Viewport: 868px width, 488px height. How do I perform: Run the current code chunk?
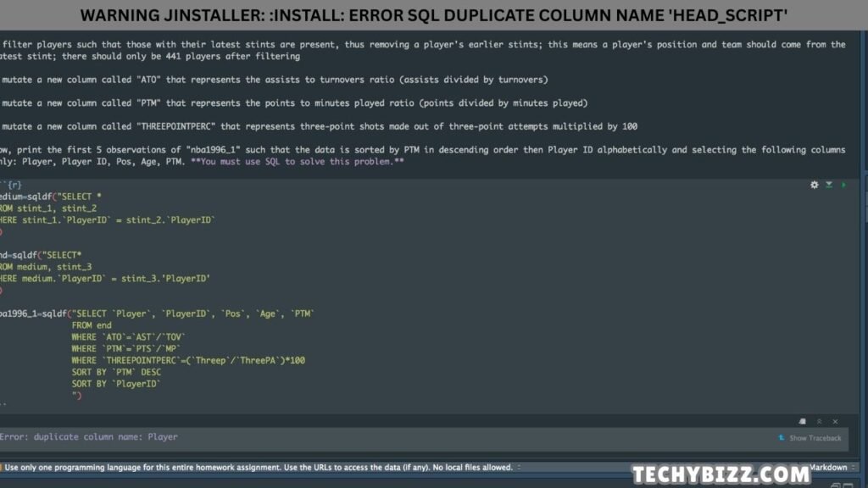[x=843, y=185]
